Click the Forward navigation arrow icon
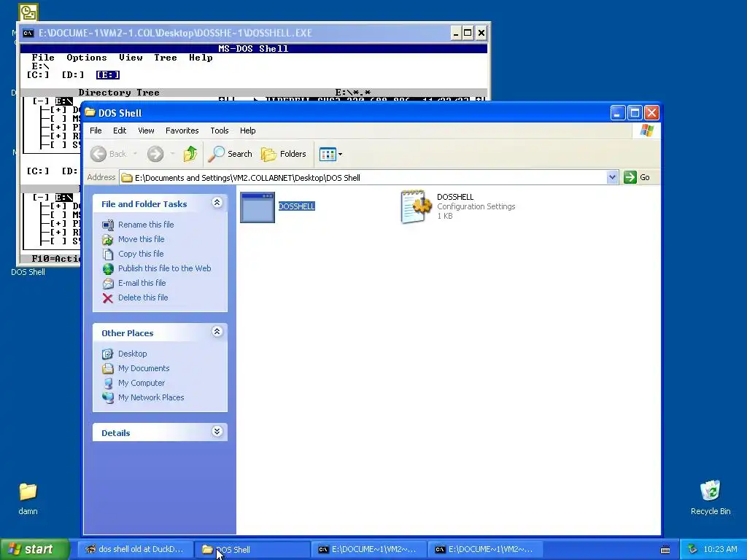Screen dimensions: 747x560 [x=155, y=154]
